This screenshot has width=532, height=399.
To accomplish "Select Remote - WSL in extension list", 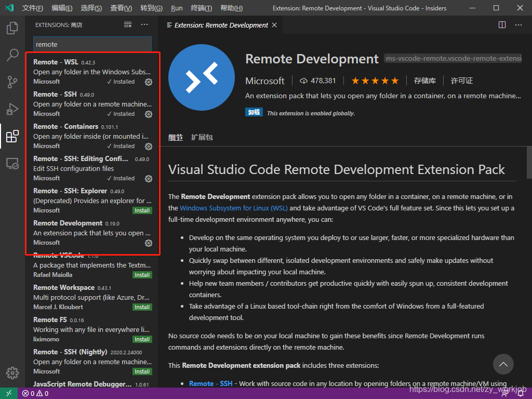I will pyautogui.click(x=92, y=72).
